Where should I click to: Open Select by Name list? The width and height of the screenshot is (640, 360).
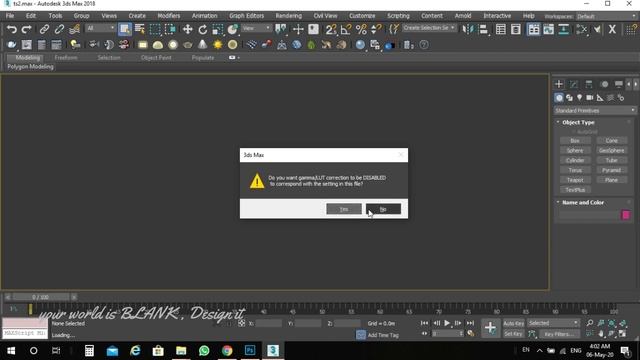click(x=140, y=29)
